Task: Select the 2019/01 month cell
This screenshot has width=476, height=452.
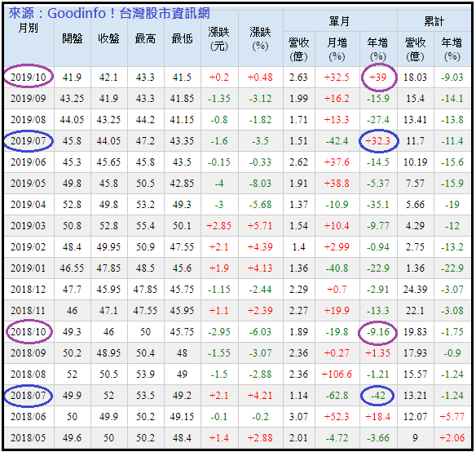Action: [x=29, y=268]
